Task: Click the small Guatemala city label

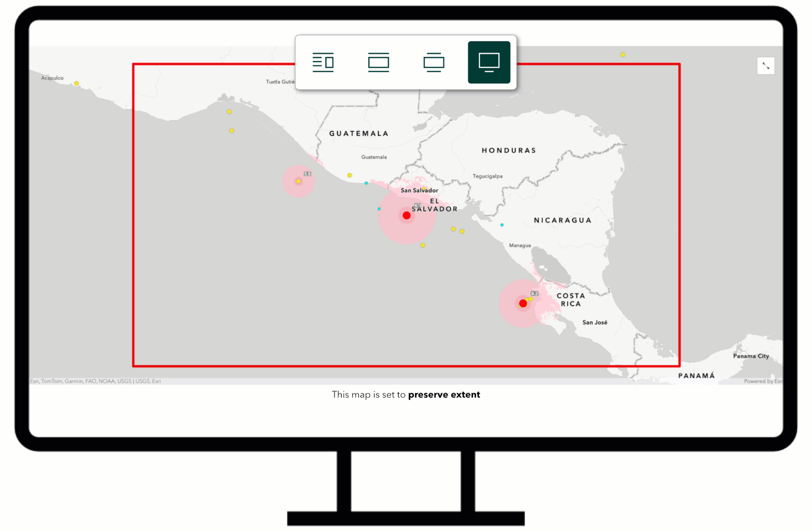Action: [374, 157]
